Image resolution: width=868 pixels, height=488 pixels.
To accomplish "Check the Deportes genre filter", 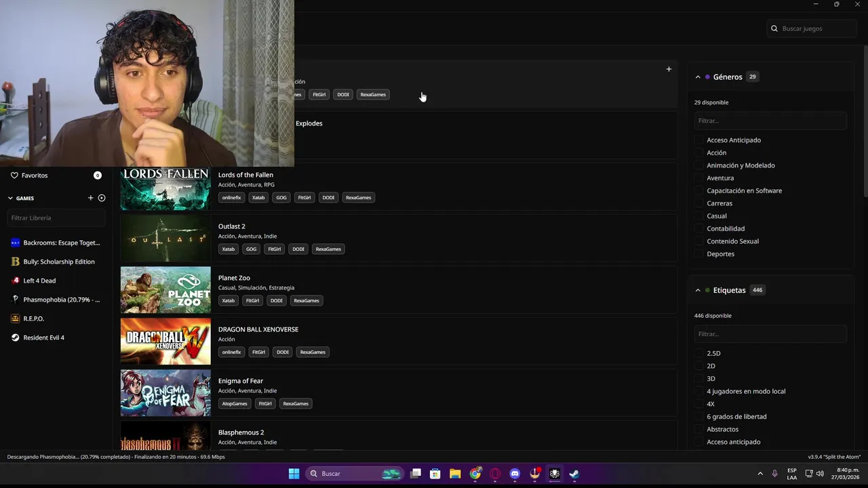I will coord(698,254).
